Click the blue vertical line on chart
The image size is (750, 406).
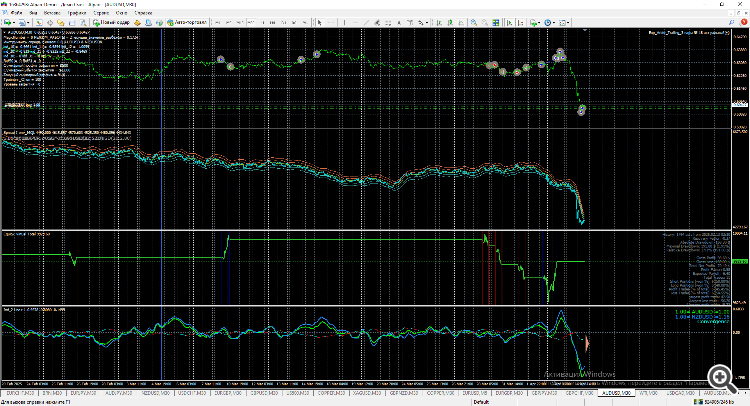[x=162, y=203]
